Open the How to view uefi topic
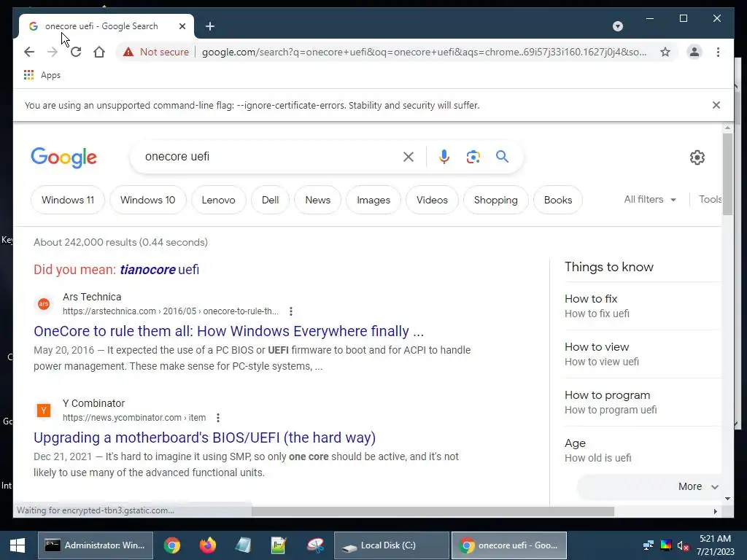747x560 pixels. click(641, 354)
